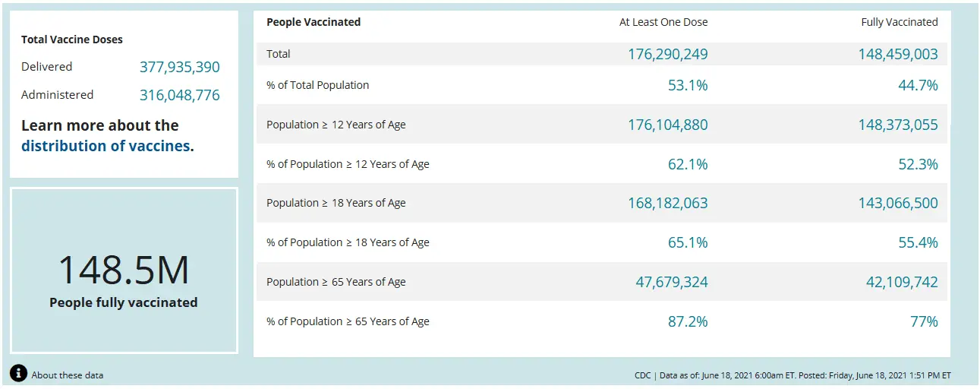This screenshot has height=389, width=980.
Task: Click the About these data label
Action: [68, 375]
